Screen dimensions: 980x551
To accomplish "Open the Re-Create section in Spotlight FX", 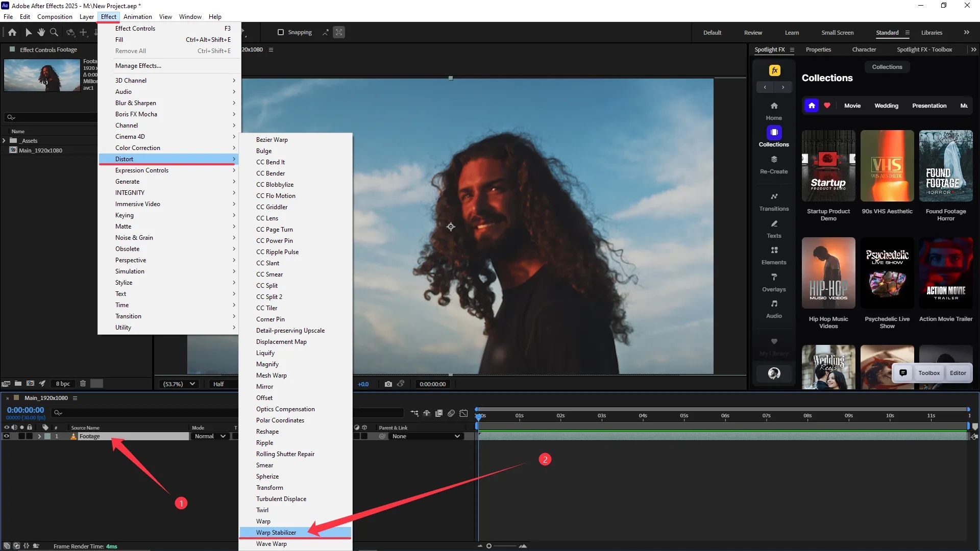I will point(774,165).
